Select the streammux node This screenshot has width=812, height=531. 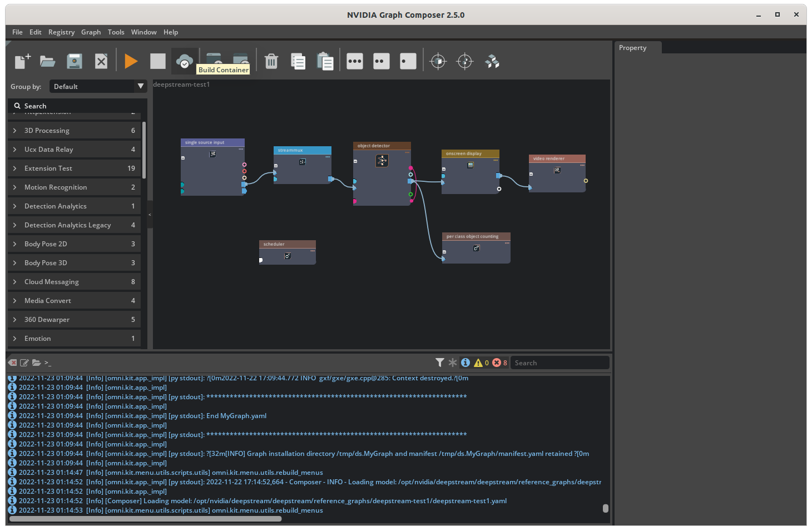[x=303, y=165]
